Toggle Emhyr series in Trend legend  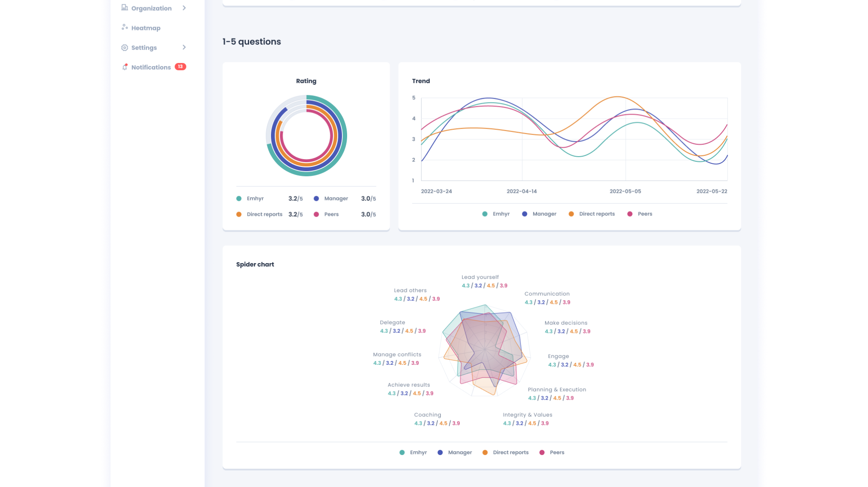[496, 214]
